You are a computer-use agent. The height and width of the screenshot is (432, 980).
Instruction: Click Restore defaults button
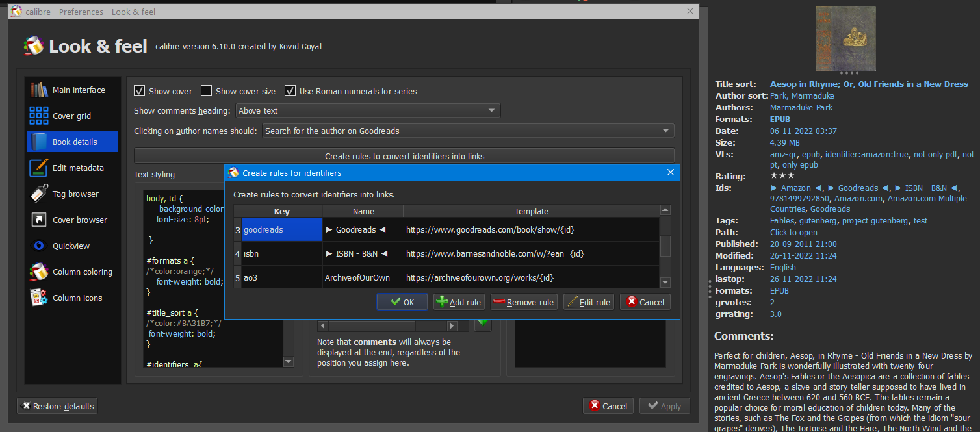pos(57,406)
